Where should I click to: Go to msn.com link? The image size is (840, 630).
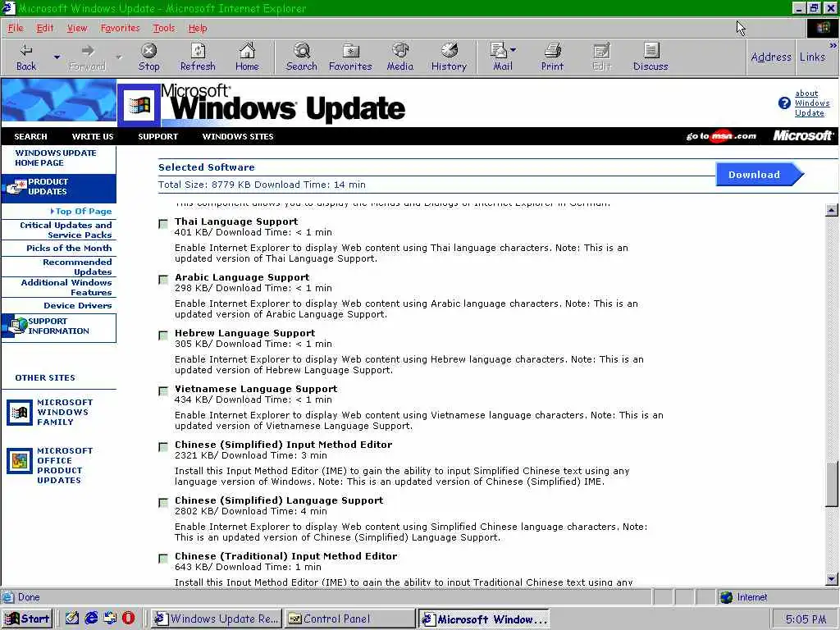tap(721, 136)
